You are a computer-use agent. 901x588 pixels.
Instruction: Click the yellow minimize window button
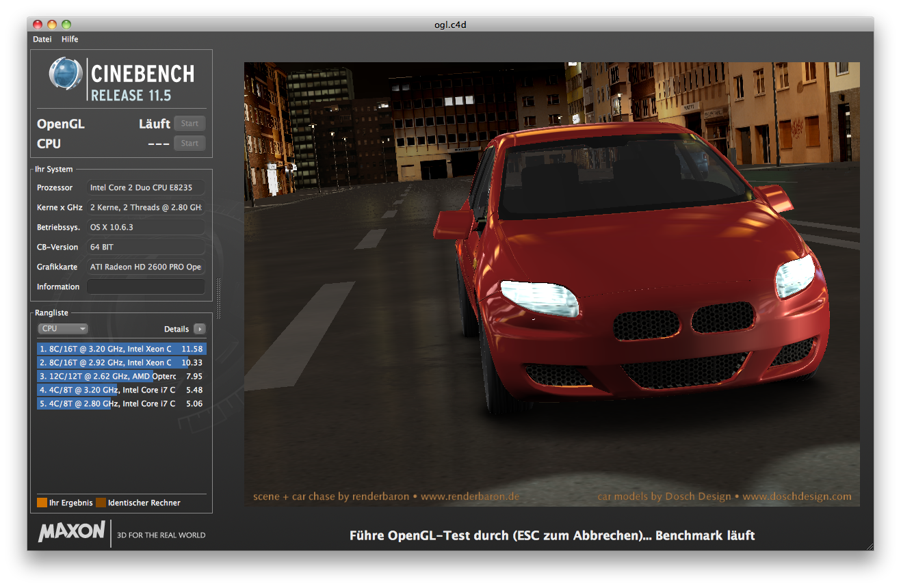coord(52,25)
